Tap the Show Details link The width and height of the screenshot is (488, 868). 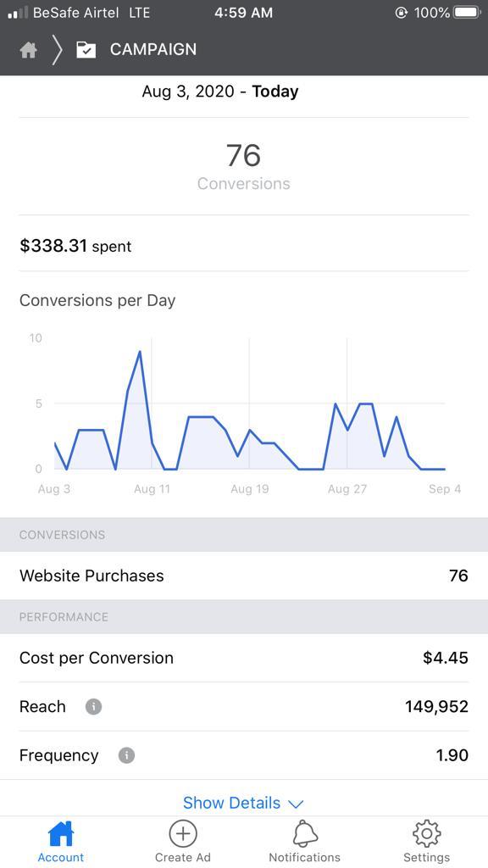pyautogui.click(x=232, y=803)
